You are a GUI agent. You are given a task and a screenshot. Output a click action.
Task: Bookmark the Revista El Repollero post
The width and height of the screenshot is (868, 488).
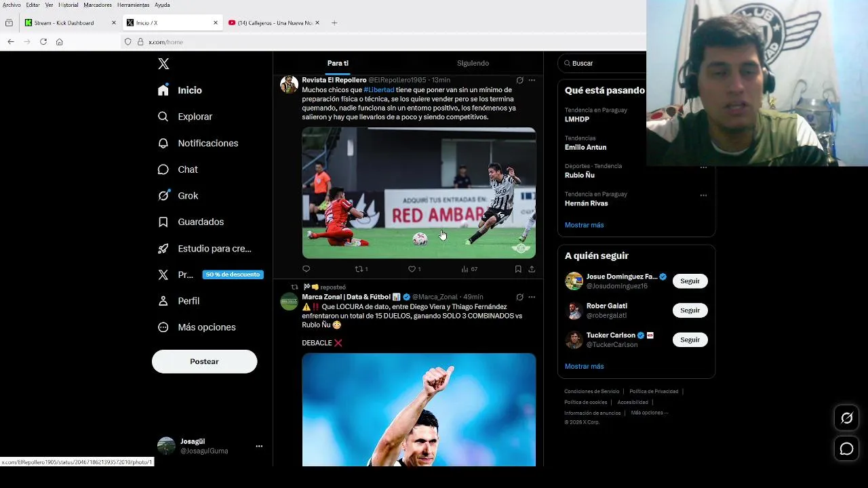point(518,269)
